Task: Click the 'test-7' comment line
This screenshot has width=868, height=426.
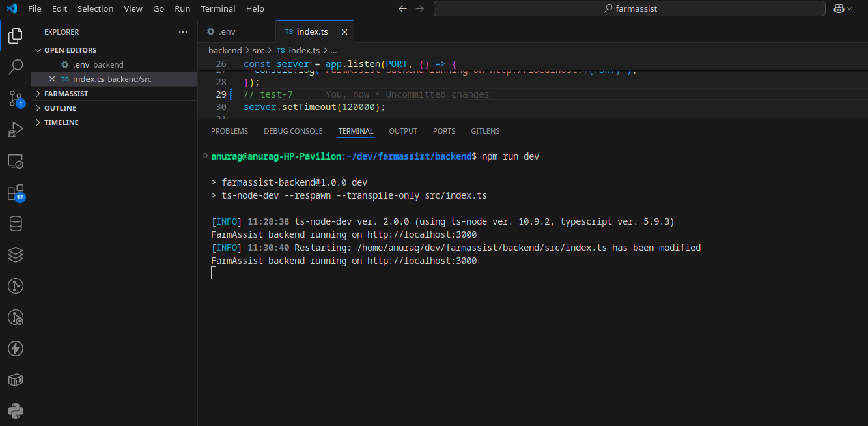Action: pyautogui.click(x=268, y=94)
